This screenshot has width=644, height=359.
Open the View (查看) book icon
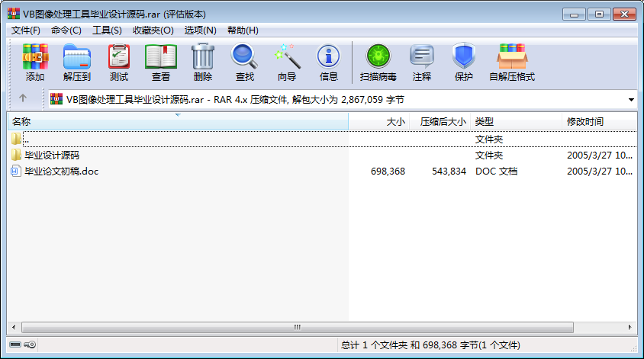(x=161, y=63)
